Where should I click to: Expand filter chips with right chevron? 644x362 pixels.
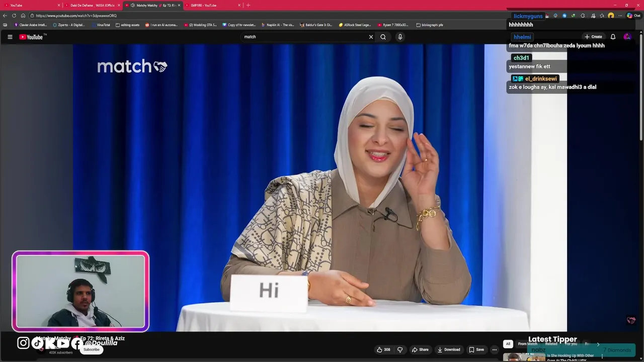pos(598,344)
